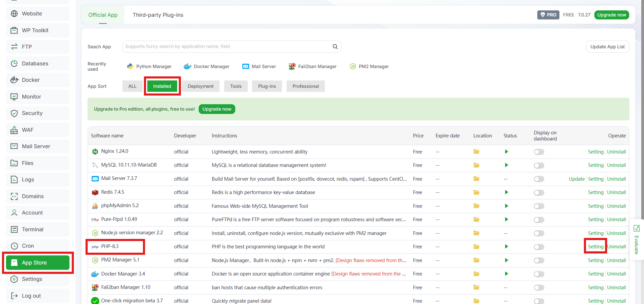
Task: Open WAF in the sidebar
Action: (38, 130)
